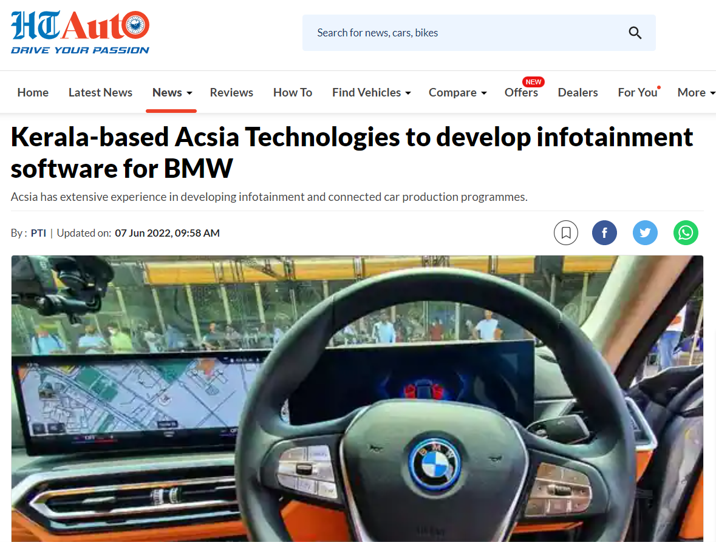Expand the Find Vehicles dropdown
The height and width of the screenshot is (542, 716).
372,93
